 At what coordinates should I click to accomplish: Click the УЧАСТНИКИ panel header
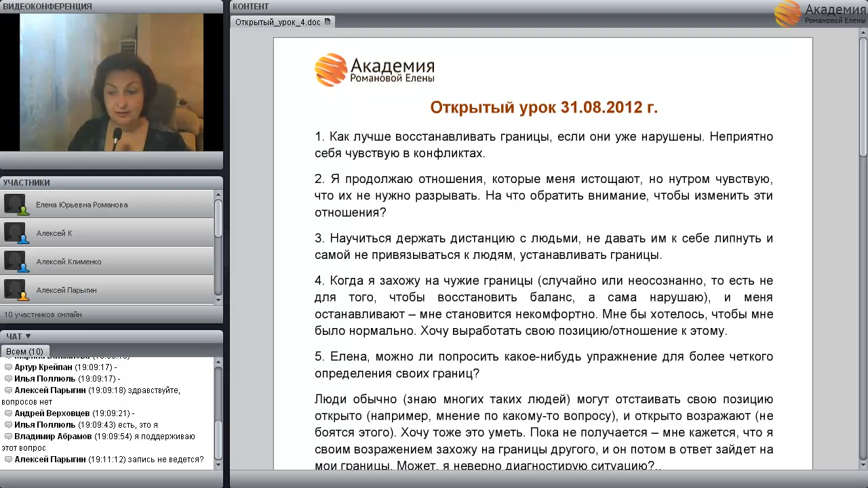pyautogui.click(x=111, y=182)
